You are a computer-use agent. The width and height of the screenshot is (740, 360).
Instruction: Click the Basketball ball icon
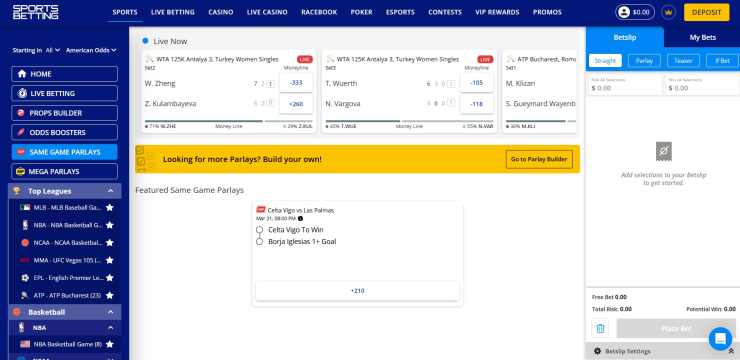[x=17, y=312]
